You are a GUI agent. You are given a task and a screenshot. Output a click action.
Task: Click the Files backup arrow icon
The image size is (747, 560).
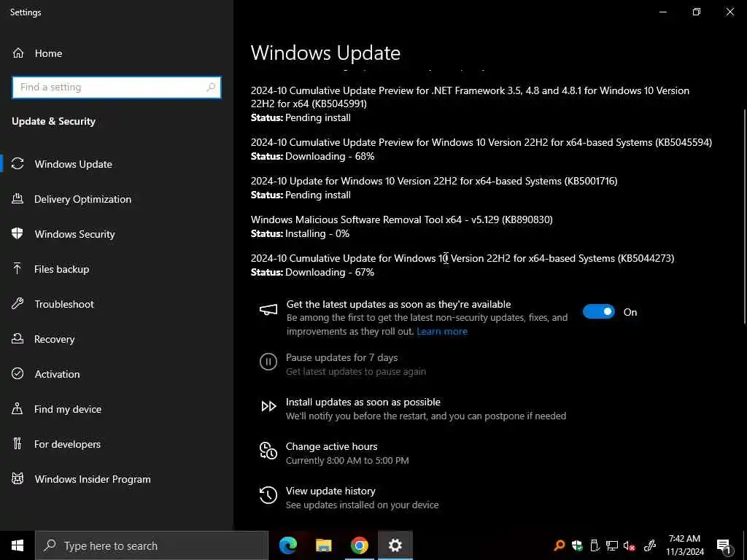[18, 269]
